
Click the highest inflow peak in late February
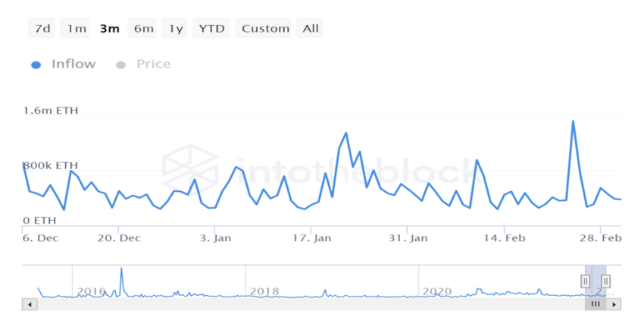[573, 121]
